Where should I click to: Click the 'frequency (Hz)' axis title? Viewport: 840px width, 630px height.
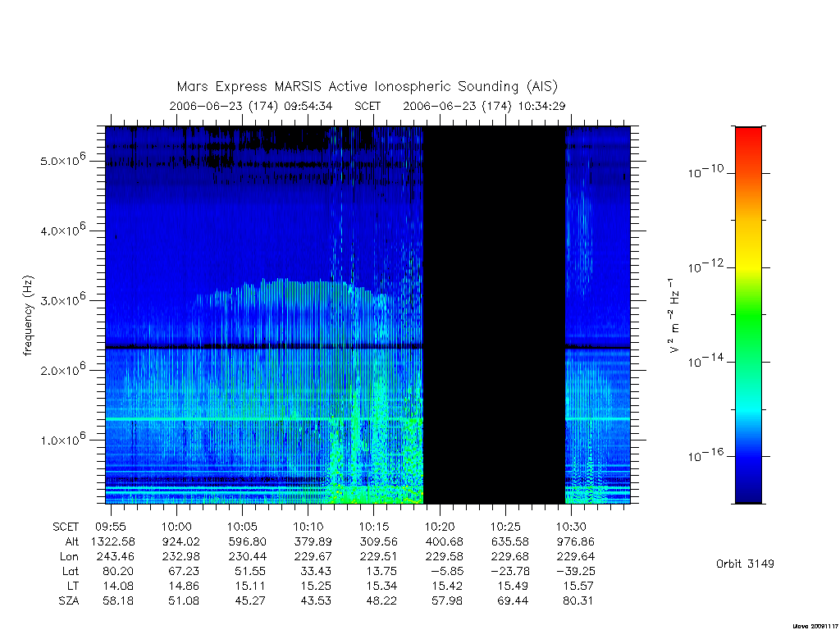pos(29,316)
